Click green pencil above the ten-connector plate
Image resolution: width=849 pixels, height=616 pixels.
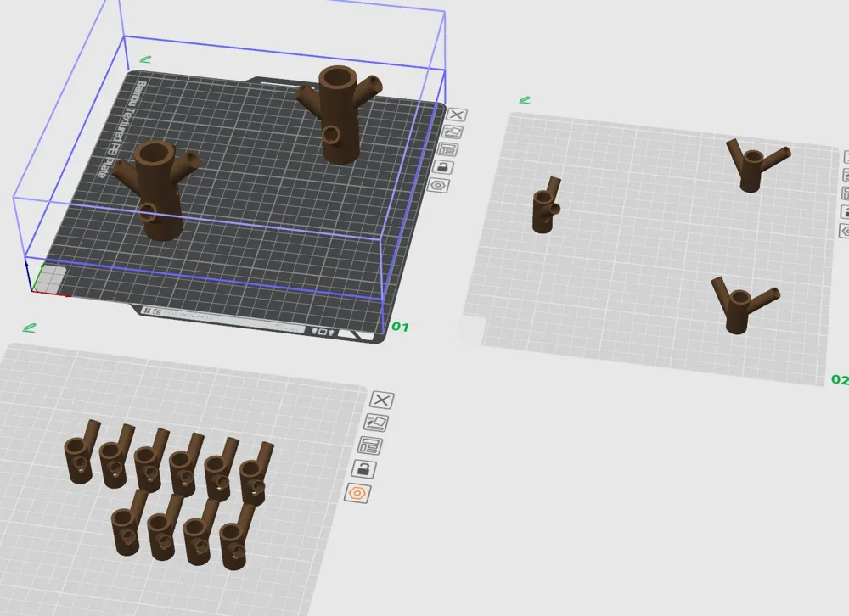coord(29,328)
